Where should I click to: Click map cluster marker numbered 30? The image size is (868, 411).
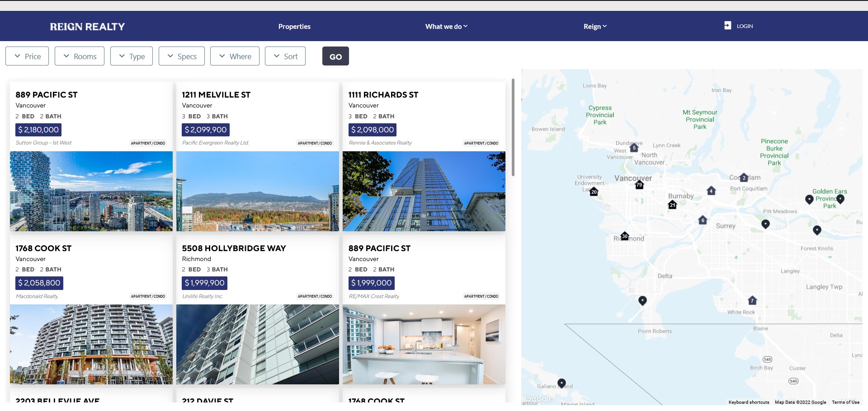pyautogui.click(x=625, y=236)
